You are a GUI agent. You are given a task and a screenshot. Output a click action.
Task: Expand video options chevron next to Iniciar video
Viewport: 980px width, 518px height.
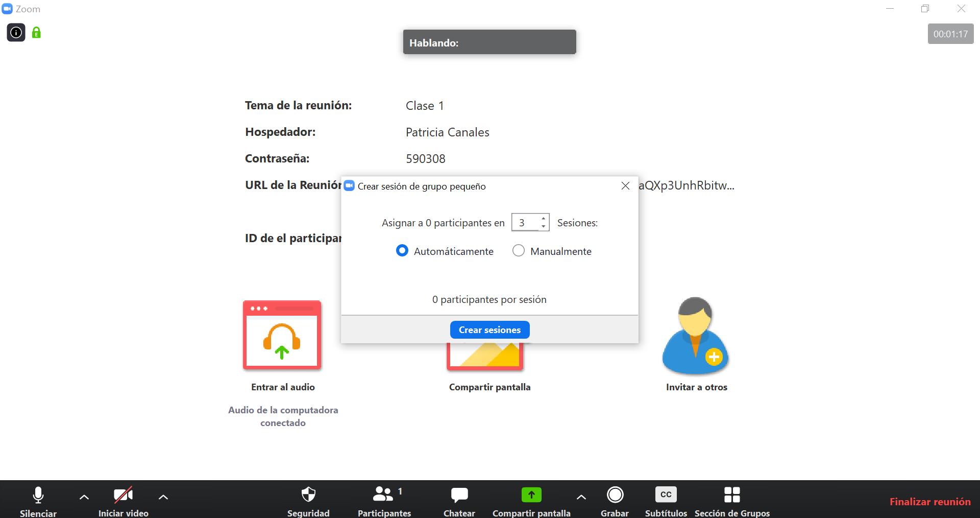163,497
